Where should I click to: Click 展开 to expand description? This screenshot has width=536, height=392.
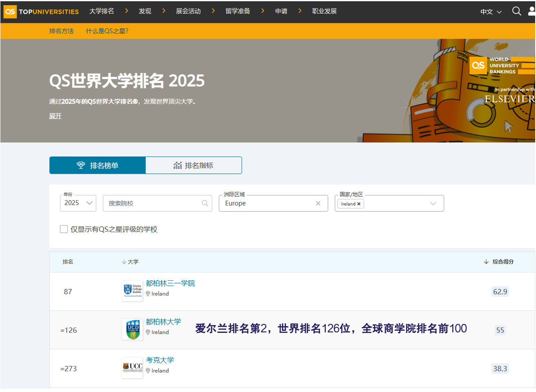pos(56,116)
